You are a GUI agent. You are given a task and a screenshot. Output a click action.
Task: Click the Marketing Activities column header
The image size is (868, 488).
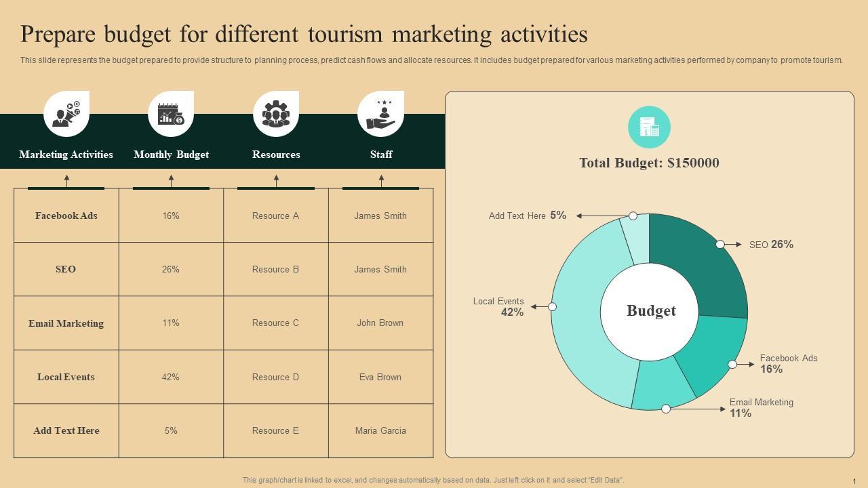coord(66,155)
